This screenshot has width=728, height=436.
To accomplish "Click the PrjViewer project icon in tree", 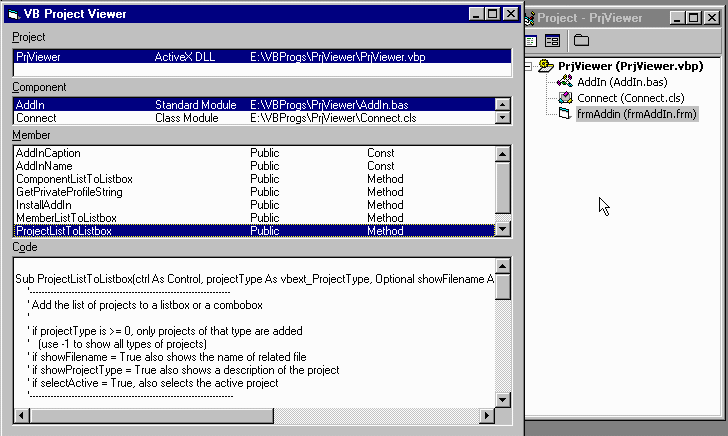I will [x=546, y=66].
